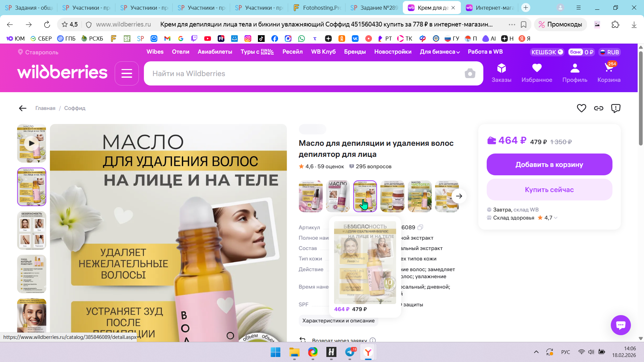Expand seller rating 4,7 chevron

point(556,218)
